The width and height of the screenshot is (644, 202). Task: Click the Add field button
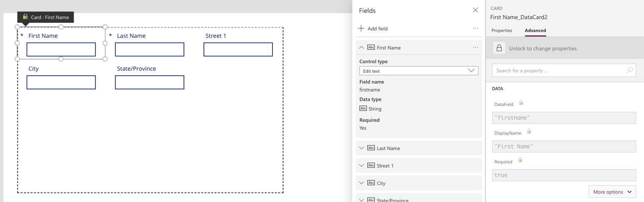[373, 28]
